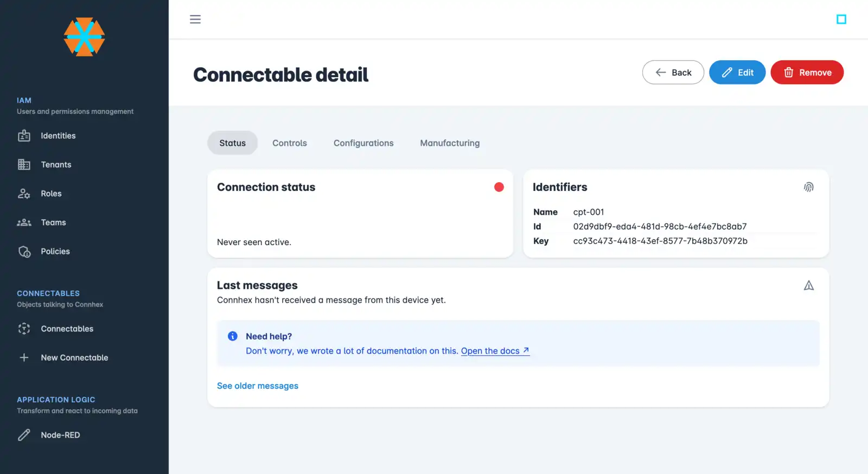The image size is (868, 474).
Task: Click the Back button
Action: pyautogui.click(x=673, y=72)
